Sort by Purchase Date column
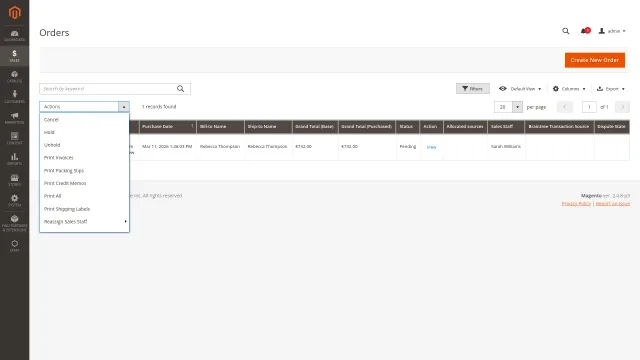 tap(167, 127)
